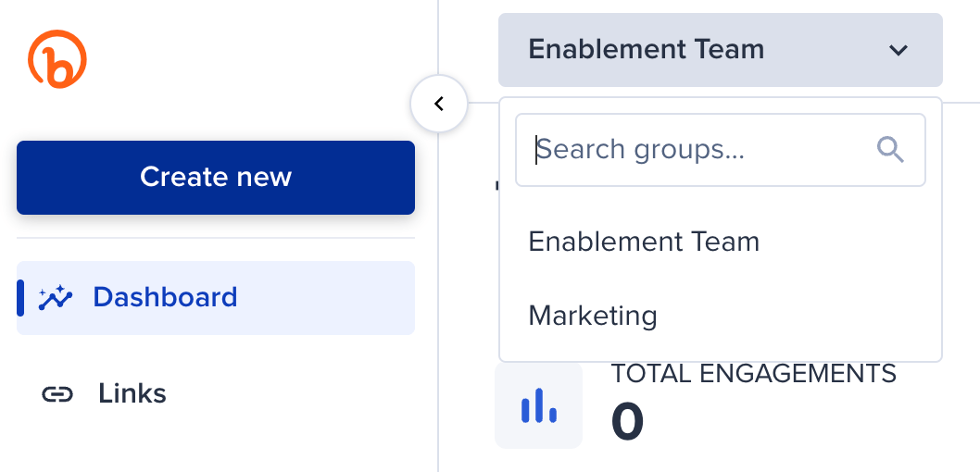The image size is (980, 472).
Task: Click the empty area of the Dashboard row
Action: (x=333, y=297)
